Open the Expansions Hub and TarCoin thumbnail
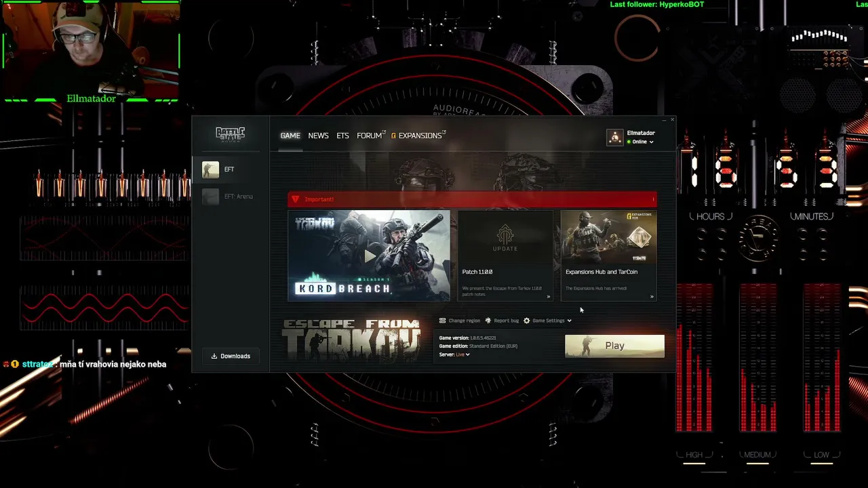 [608, 237]
